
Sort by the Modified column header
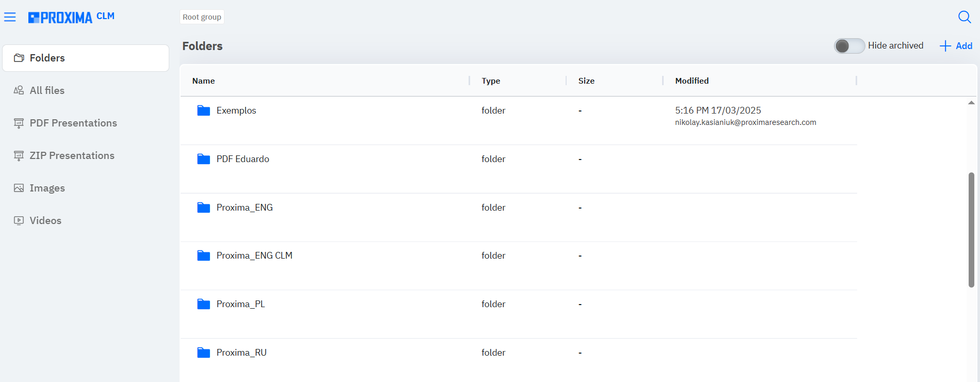(692, 81)
